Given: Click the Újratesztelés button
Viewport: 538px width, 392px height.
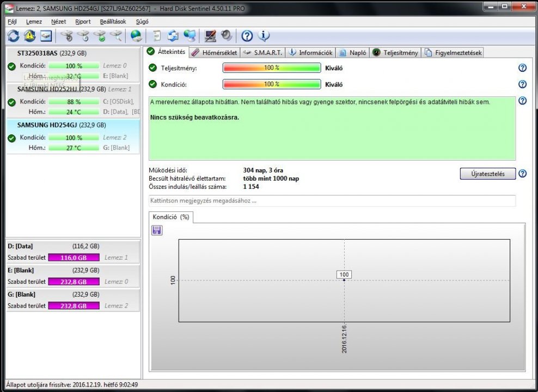Looking at the screenshot, I should tap(487, 174).
